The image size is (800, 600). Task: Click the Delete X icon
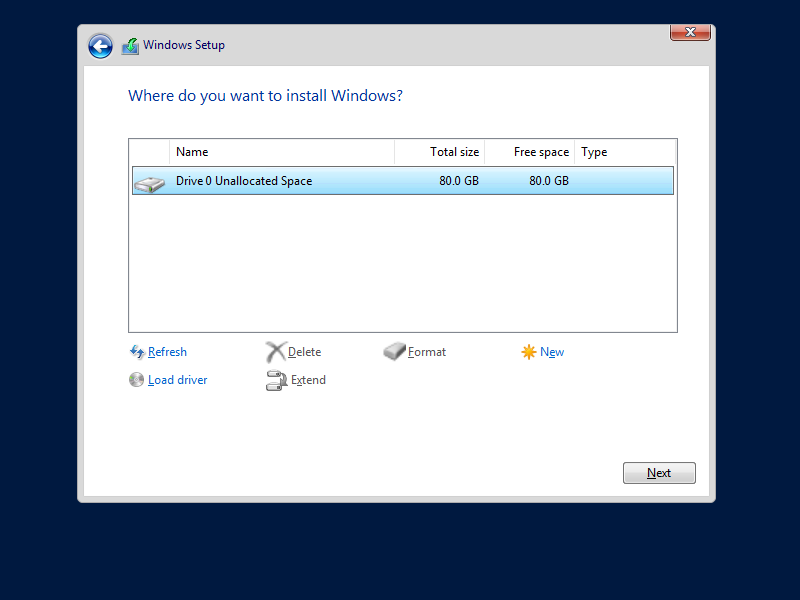[x=276, y=352]
